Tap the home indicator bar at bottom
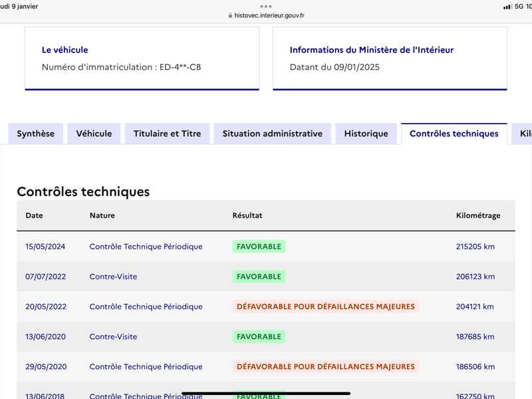The width and height of the screenshot is (532, 399). click(266, 394)
